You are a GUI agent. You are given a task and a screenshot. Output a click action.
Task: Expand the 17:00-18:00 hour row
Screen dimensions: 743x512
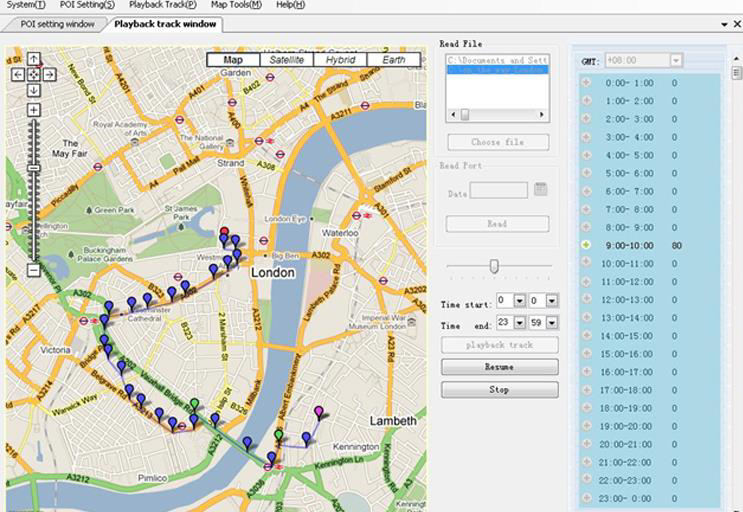pyautogui.click(x=587, y=389)
